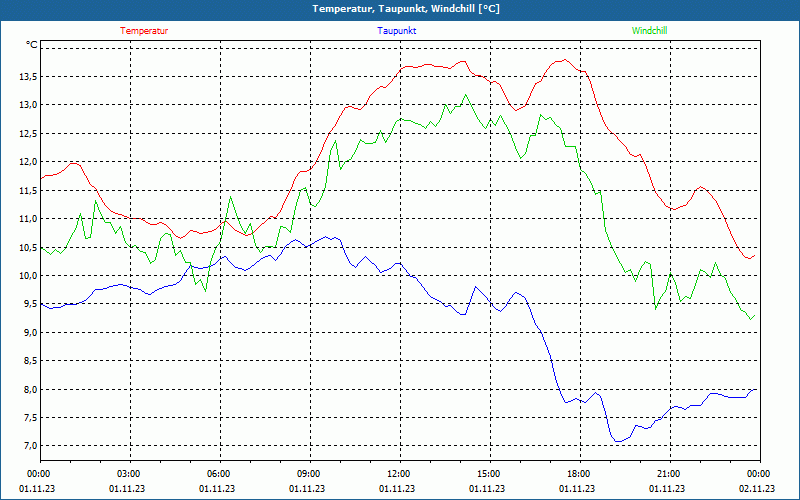Click the 01.11.23 date under 18:00
The width and height of the screenshot is (800, 500).
tap(577, 488)
